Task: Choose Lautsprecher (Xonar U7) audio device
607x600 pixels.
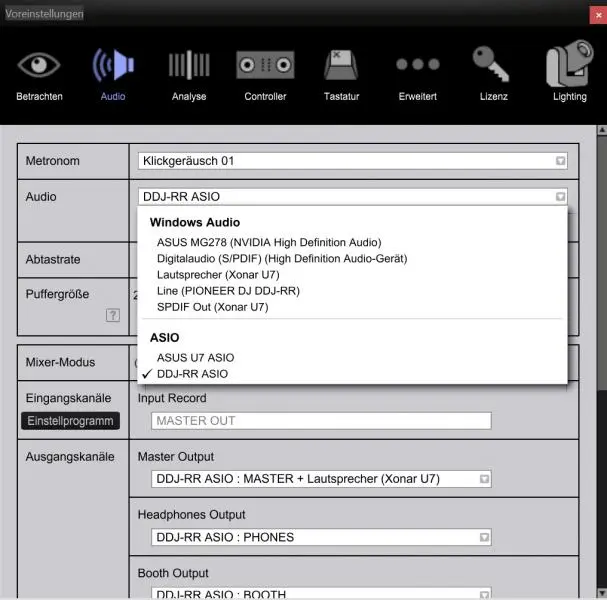Action: pyautogui.click(x=220, y=274)
